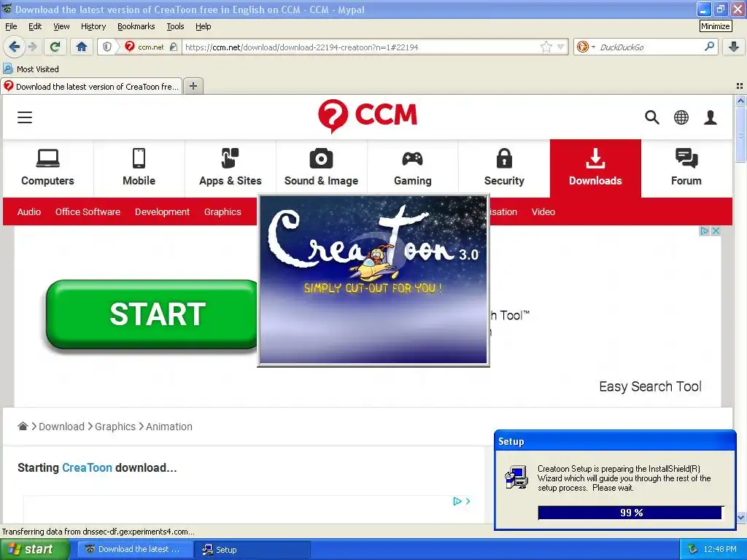Click the CreaToon link in download heading
Screen dimensions: 747x560
(88, 467)
